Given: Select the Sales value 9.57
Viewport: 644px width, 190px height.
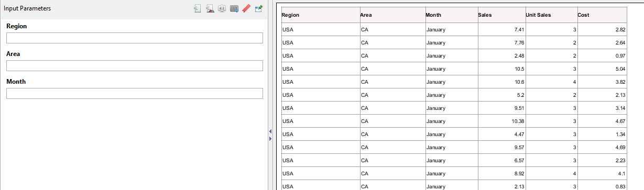Looking at the screenshot, I should (x=520, y=147).
